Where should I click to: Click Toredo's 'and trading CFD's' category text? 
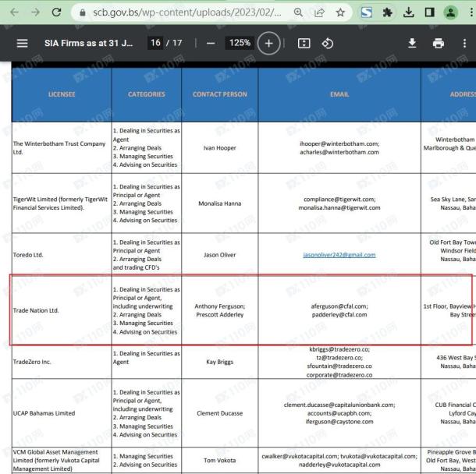(137, 267)
